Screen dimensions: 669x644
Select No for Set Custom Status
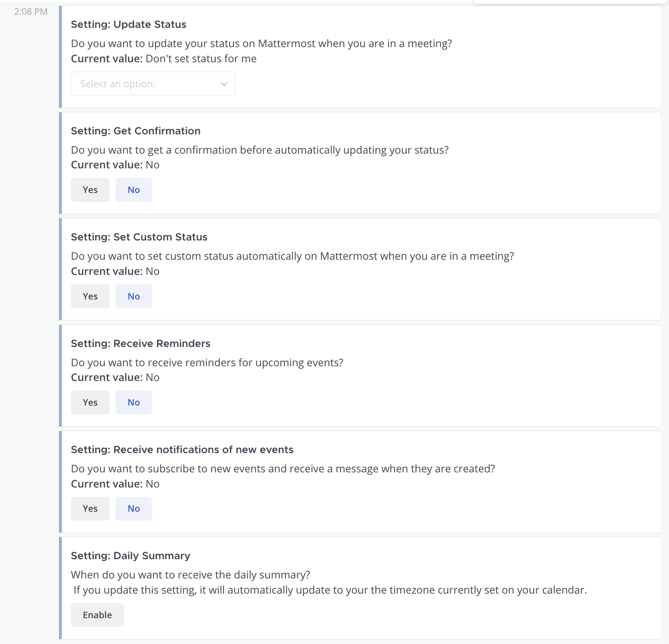133,296
